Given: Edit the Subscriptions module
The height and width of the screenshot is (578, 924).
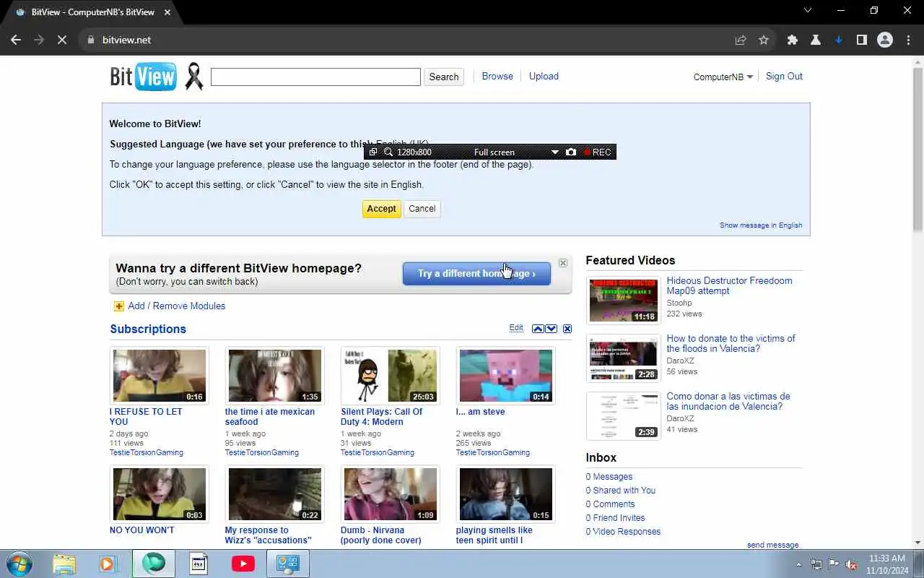Looking at the screenshot, I should (x=516, y=328).
